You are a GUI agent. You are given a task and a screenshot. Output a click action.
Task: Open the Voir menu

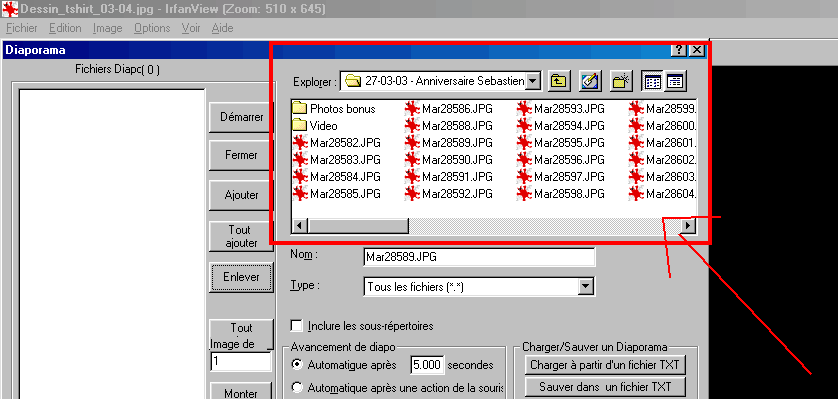[x=191, y=28]
